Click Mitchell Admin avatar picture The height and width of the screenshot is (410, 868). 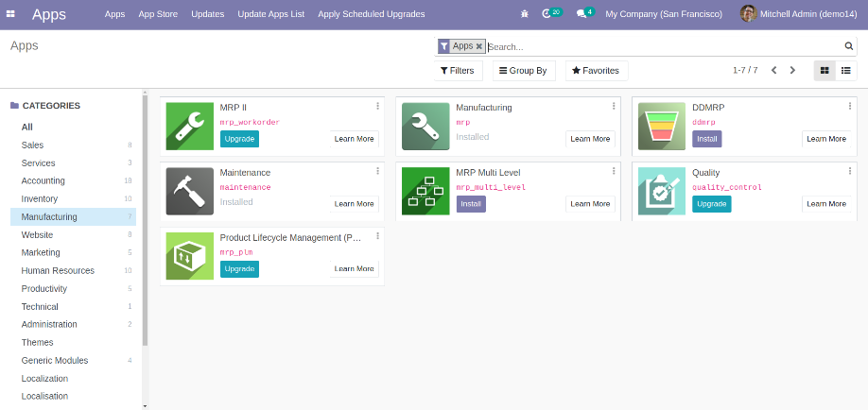(x=749, y=14)
